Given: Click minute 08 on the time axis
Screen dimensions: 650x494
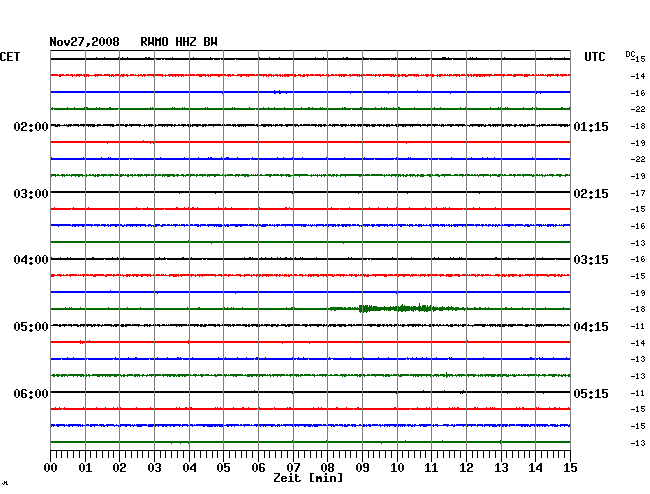Looking at the screenshot, I should coord(327,467).
